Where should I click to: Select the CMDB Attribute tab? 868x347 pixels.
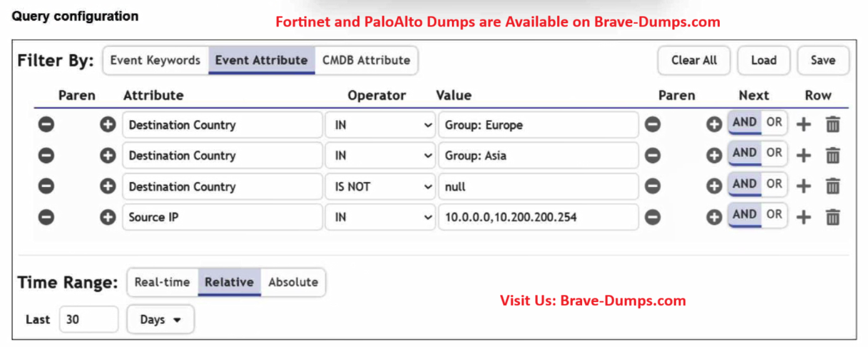(366, 61)
